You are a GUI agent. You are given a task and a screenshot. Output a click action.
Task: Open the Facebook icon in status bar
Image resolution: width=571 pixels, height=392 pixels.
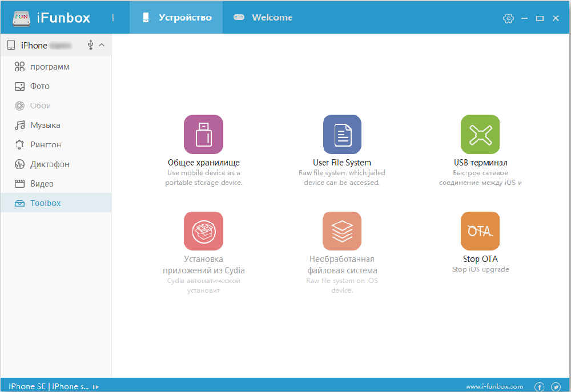(x=539, y=386)
